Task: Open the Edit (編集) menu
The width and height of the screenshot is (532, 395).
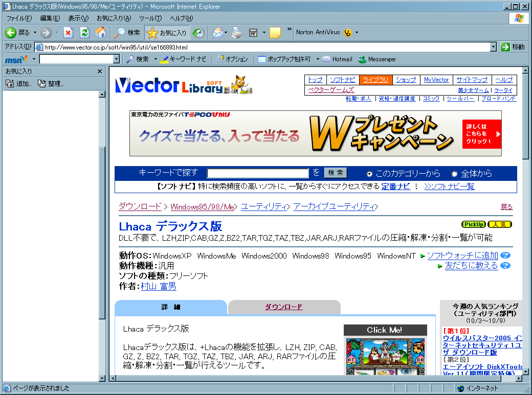Action: pyautogui.click(x=50, y=18)
